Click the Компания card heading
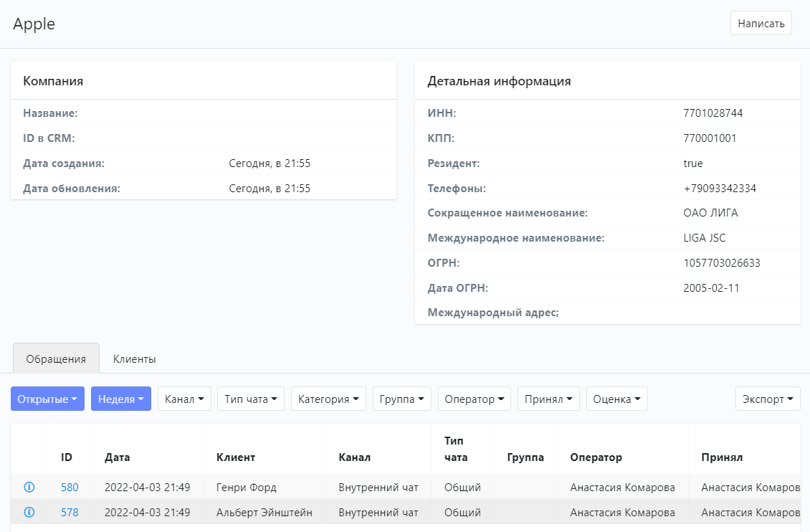 (x=53, y=81)
